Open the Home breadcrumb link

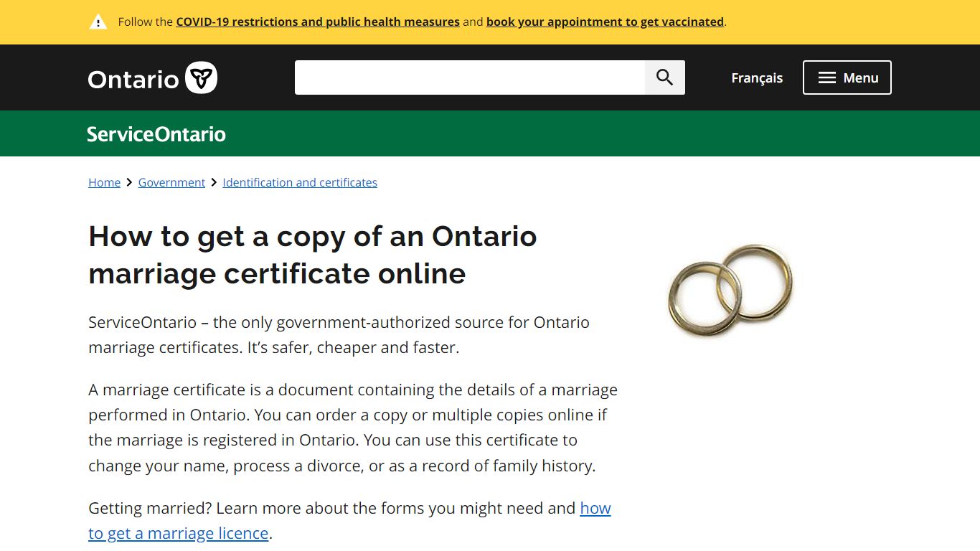click(104, 182)
